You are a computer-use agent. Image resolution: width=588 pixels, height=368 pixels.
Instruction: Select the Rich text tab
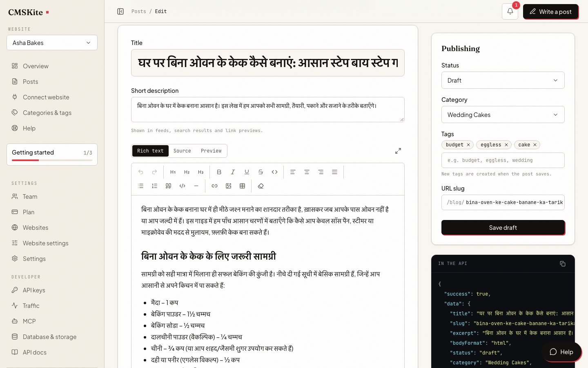pyautogui.click(x=150, y=151)
